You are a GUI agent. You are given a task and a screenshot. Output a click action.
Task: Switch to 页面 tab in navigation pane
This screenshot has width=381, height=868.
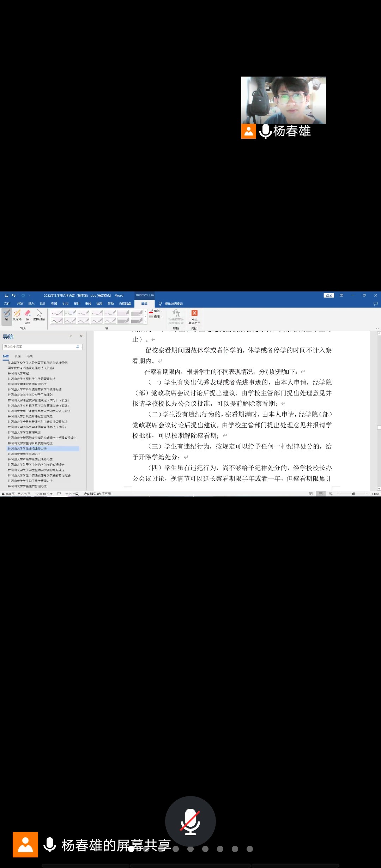(18, 356)
